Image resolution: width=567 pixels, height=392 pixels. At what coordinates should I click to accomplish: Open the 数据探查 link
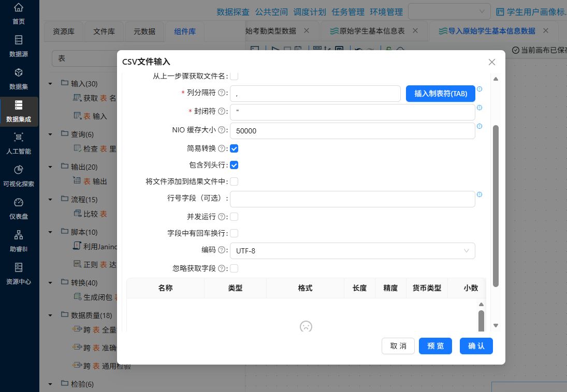pos(233,12)
